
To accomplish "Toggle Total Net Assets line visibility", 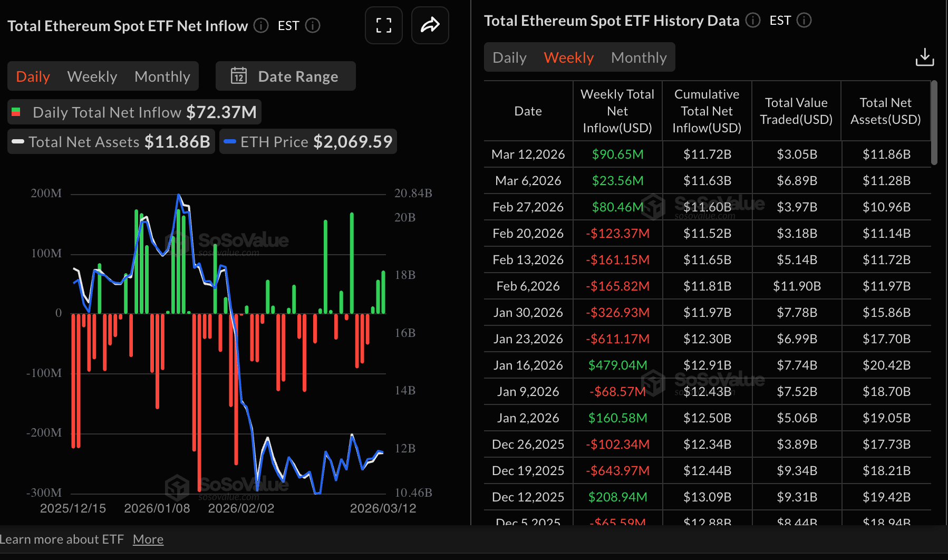I will (x=111, y=141).
